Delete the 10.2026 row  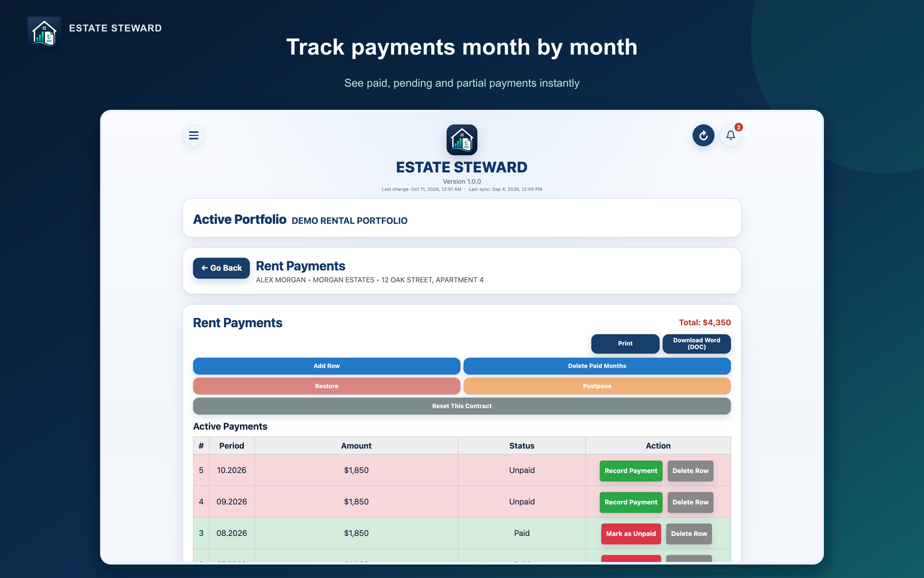690,470
